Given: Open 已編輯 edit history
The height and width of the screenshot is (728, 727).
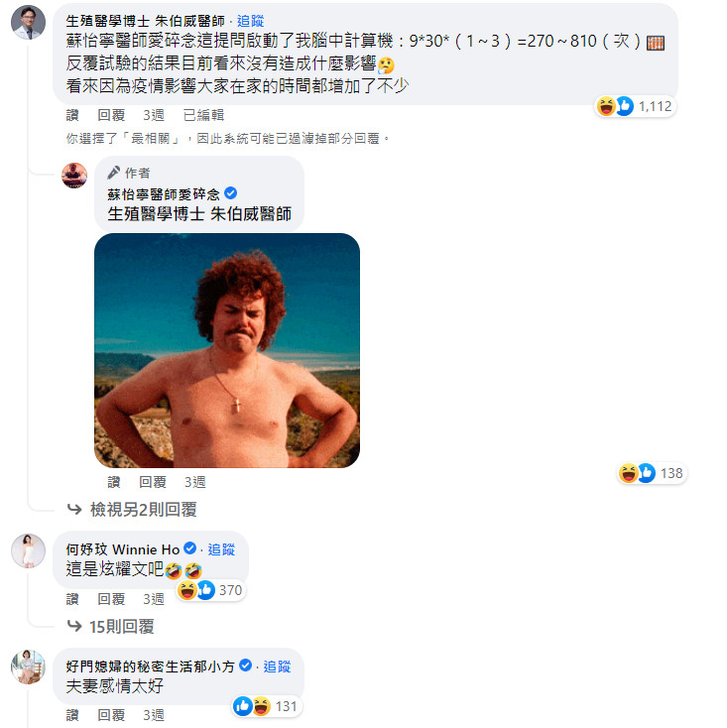Looking at the screenshot, I should 203,115.
